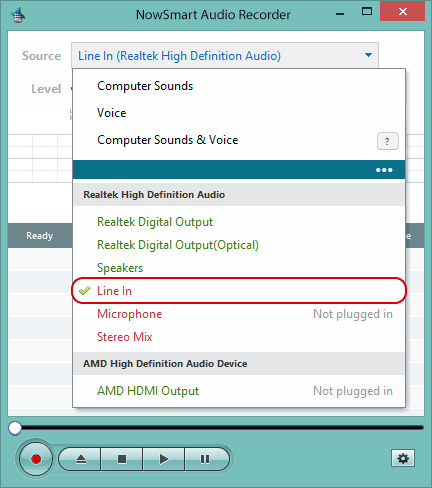Screen dimensions: 432x488
Task: Click the Realtek High Definition Audio group header
Action: tap(239, 195)
